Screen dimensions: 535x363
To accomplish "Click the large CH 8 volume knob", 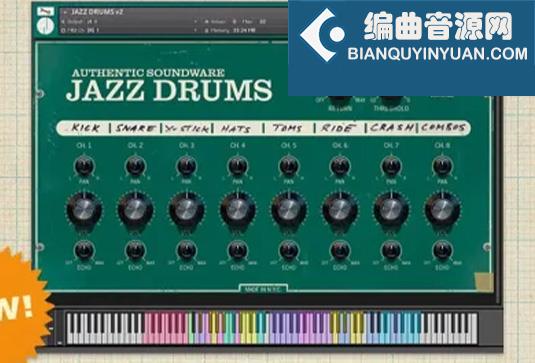I will click(442, 209).
